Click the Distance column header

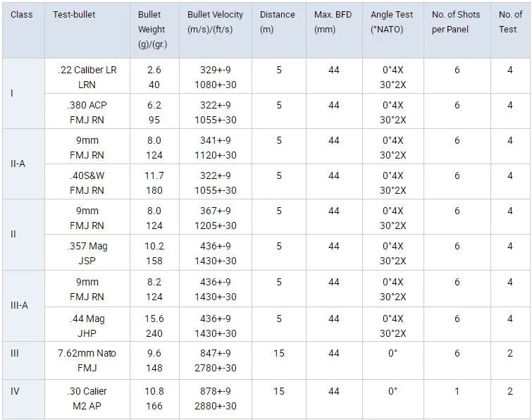(x=278, y=22)
